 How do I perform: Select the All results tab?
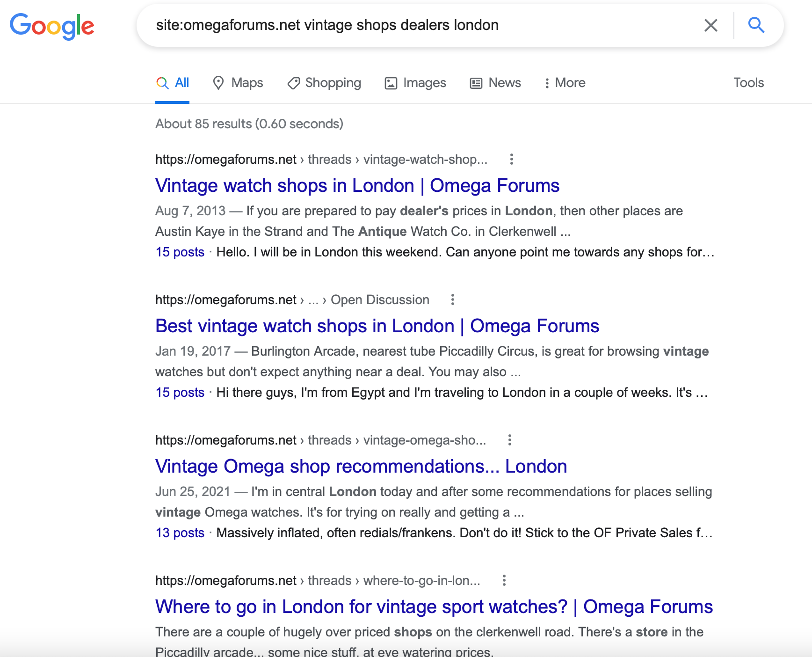[x=173, y=83]
